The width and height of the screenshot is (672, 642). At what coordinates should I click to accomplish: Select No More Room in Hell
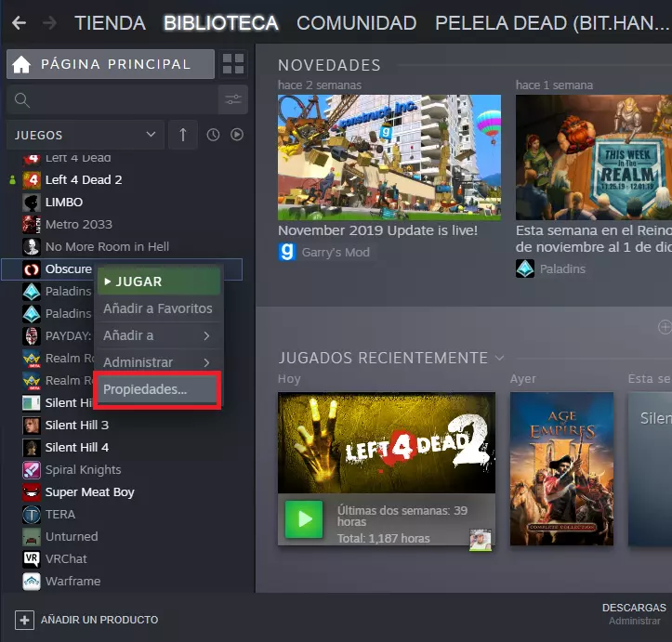click(x=107, y=247)
